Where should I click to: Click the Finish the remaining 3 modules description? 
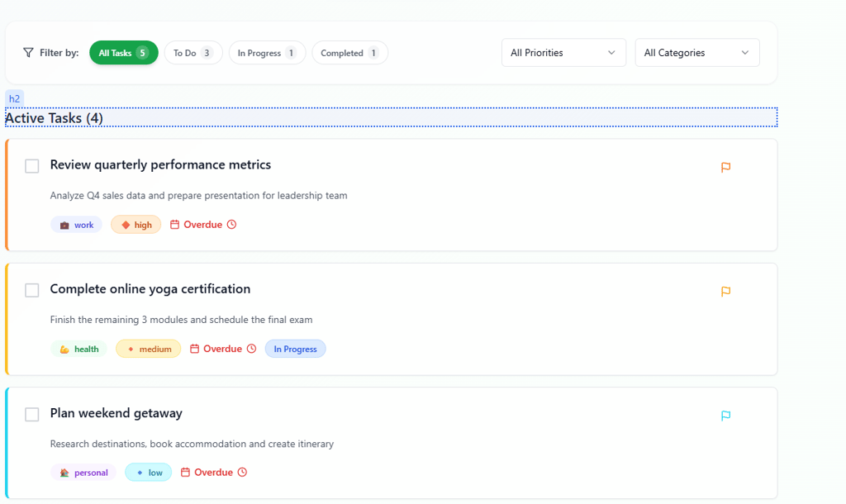(x=181, y=320)
